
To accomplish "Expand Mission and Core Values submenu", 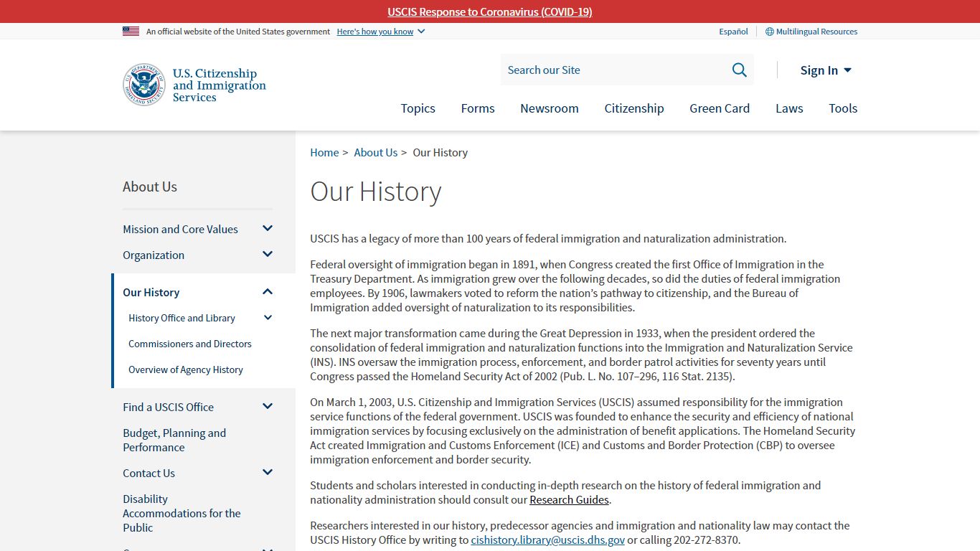I will pos(268,229).
